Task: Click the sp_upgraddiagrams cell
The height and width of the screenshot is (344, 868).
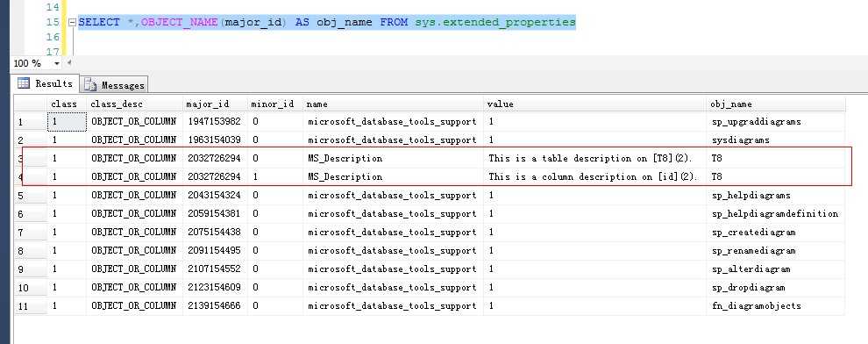Action: tap(776, 122)
